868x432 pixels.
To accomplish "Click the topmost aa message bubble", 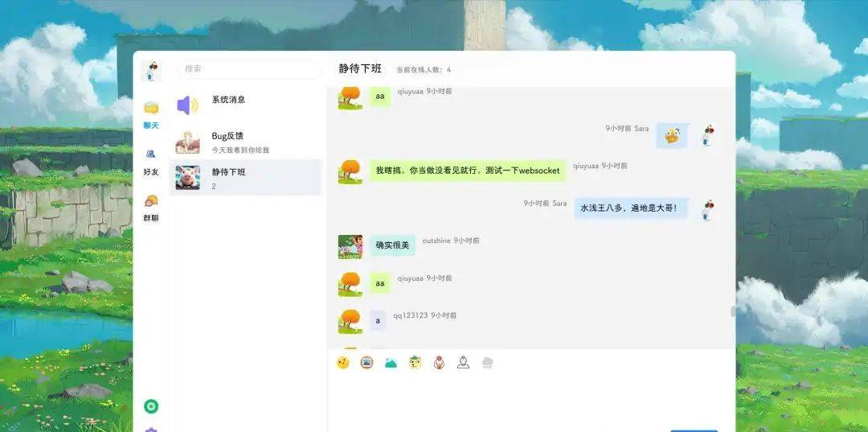I will (x=379, y=97).
